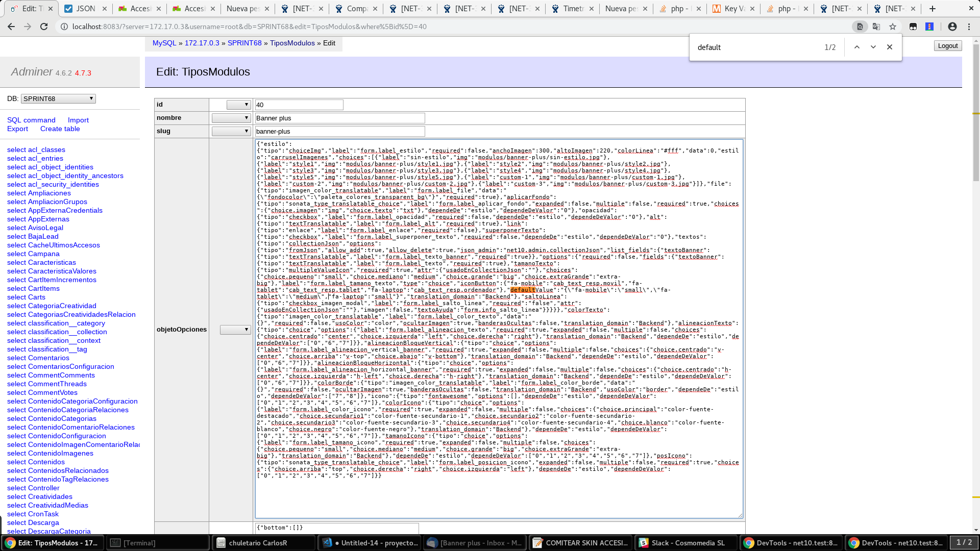Open function dropdown for objetoOpciones field

(235, 330)
